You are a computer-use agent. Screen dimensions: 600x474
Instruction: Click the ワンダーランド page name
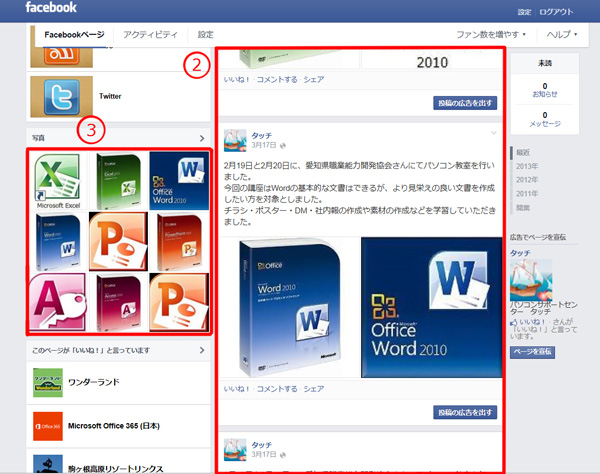coord(94,382)
